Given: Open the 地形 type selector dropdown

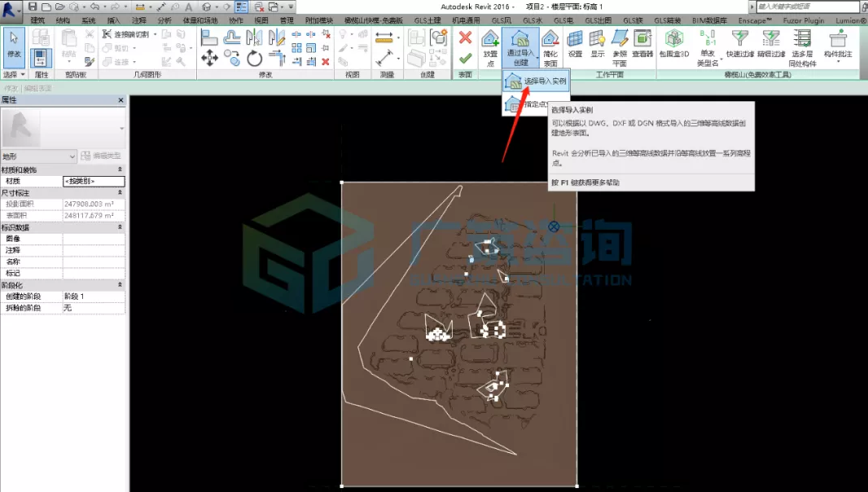Looking at the screenshot, I should click(x=39, y=156).
